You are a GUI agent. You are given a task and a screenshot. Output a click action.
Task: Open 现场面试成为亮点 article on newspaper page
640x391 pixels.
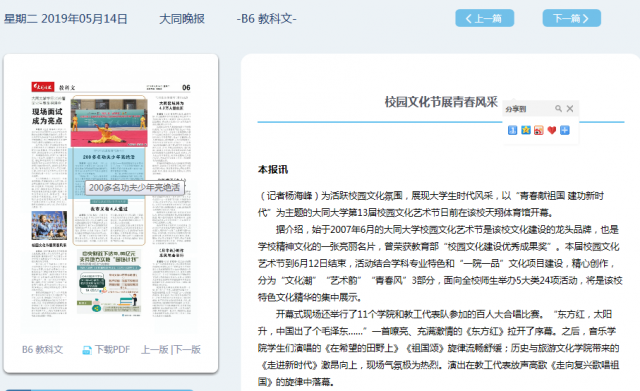47,116
